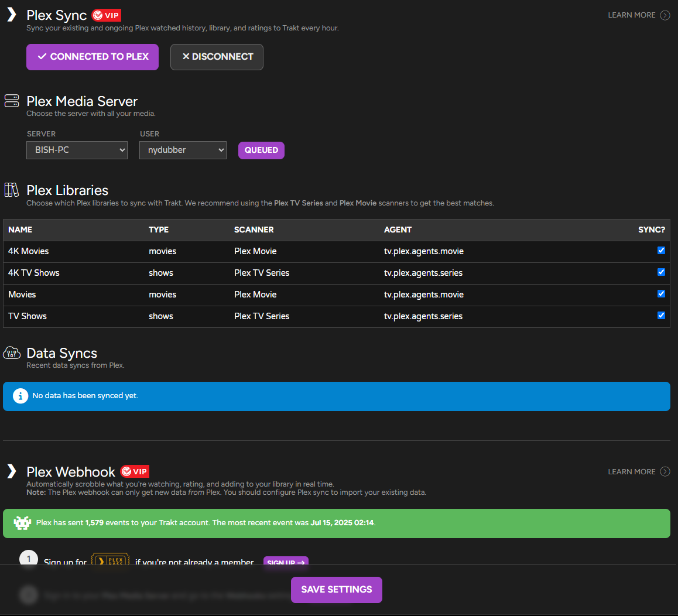Image resolution: width=678 pixels, height=616 pixels.
Task: Click the cloud data icon beside Data Syncs
Action: [x=12, y=353]
